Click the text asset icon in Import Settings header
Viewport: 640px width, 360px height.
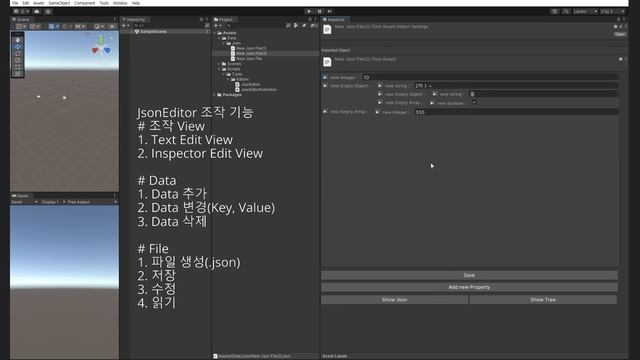click(327, 29)
